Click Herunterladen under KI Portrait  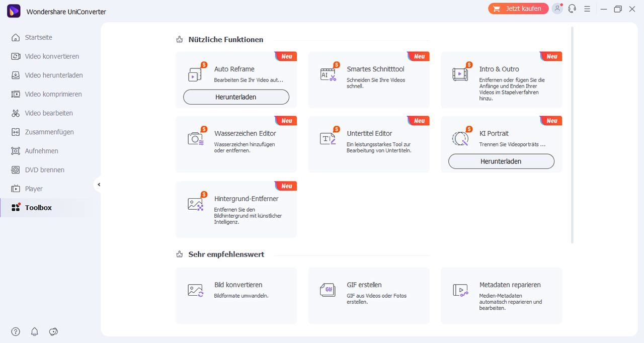click(x=501, y=161)
